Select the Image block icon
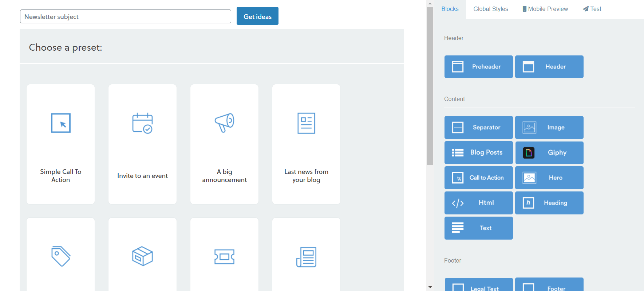644x291 pixels. tap(529, 127)
